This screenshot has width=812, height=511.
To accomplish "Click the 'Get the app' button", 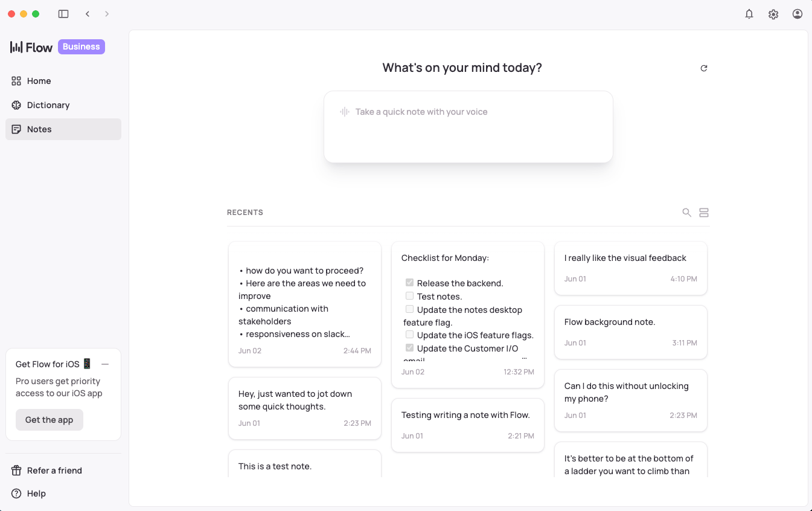I will (x=49, y=419).
